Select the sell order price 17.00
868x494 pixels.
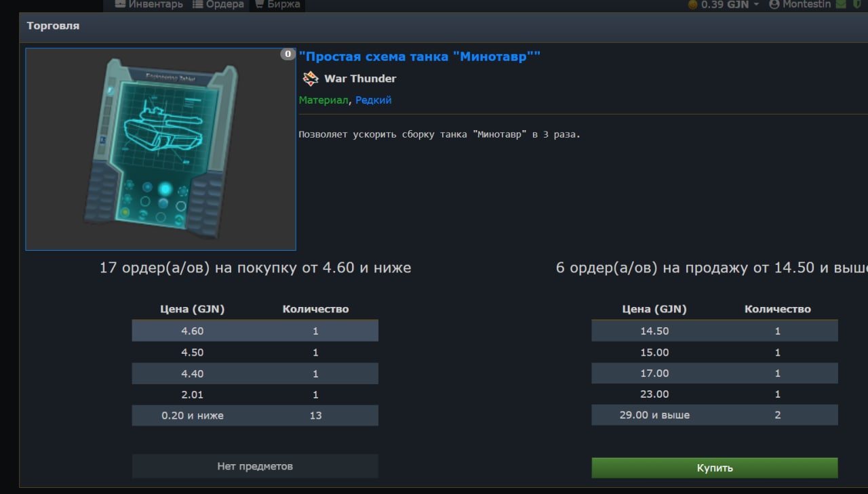[654, 373]
